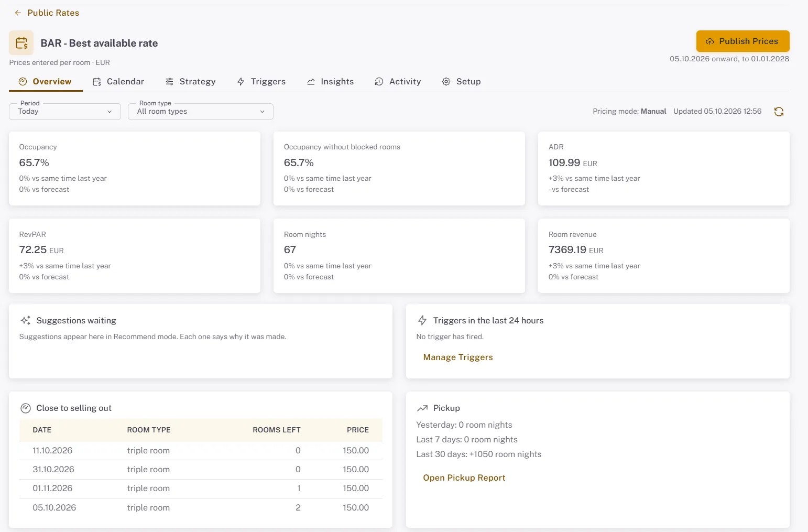The height and width of the screenshot is (532, 808).
Task: Click the trend arrow icon beside Pickup
Action: pos(422,408)
